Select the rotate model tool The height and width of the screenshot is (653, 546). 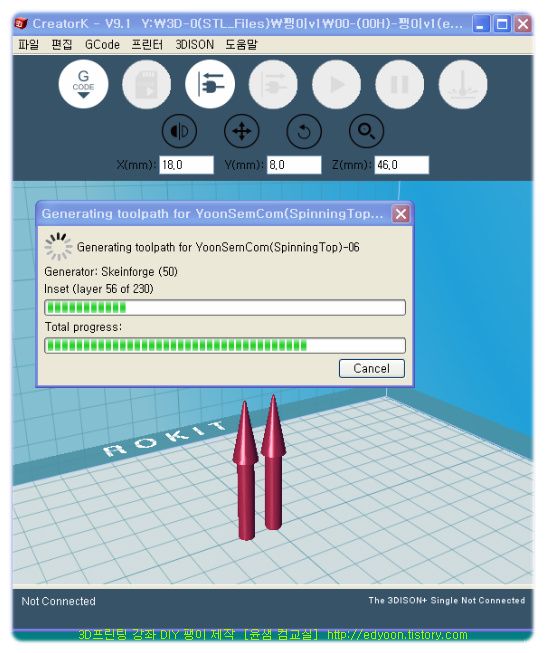pos(304,131)
